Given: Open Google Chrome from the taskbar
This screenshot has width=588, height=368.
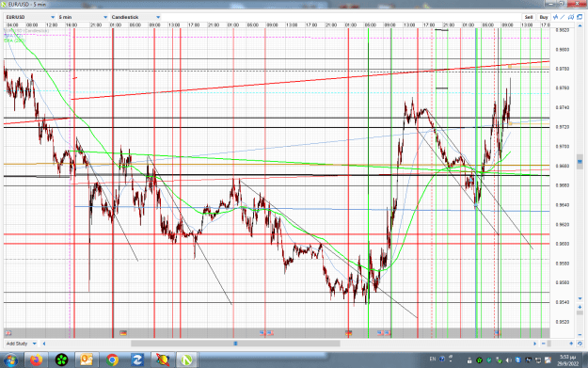Looking at the screenshot, I should point(112,360).
